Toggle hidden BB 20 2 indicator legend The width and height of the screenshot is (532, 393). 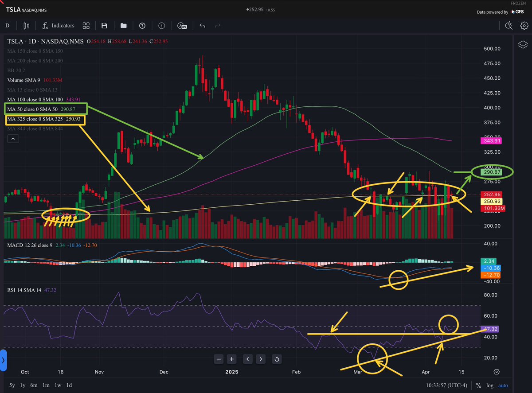[16, 70]
